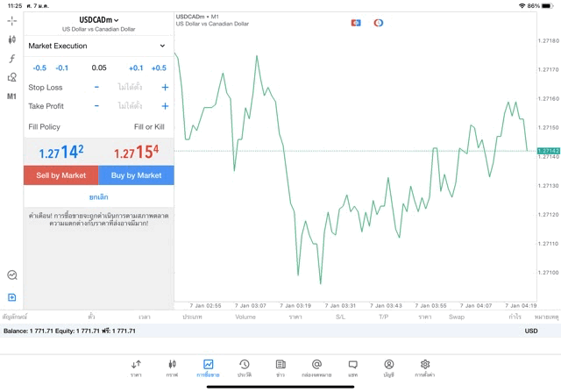Click the USD currency label
Viewport: 561px width, 392px height.
(x=531, y=331)
